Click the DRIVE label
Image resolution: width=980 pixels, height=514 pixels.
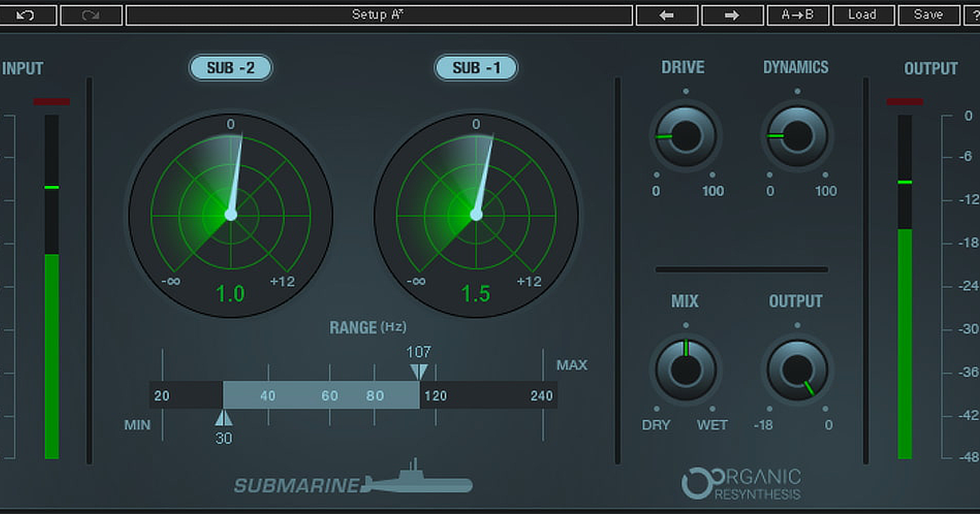click(x=683, y=68)
